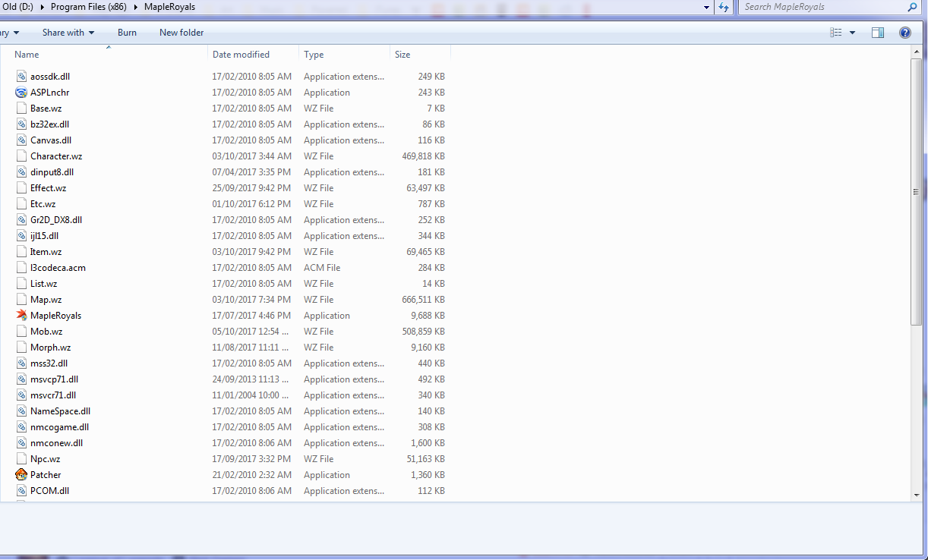The width and height of the screenshot is (928, 560).
Task: Select the nmconew.dll file name
Action: point(56,443)
